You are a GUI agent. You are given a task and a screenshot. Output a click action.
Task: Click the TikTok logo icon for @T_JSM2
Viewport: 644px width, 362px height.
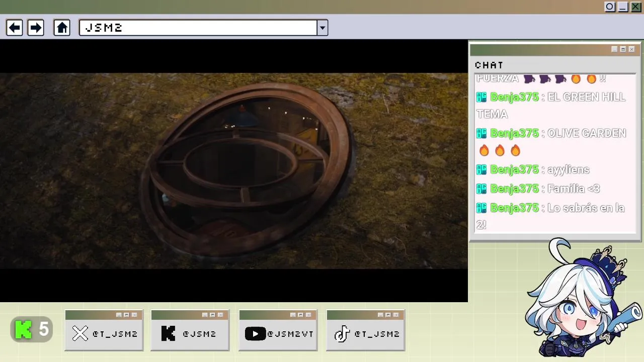point(342,333)
